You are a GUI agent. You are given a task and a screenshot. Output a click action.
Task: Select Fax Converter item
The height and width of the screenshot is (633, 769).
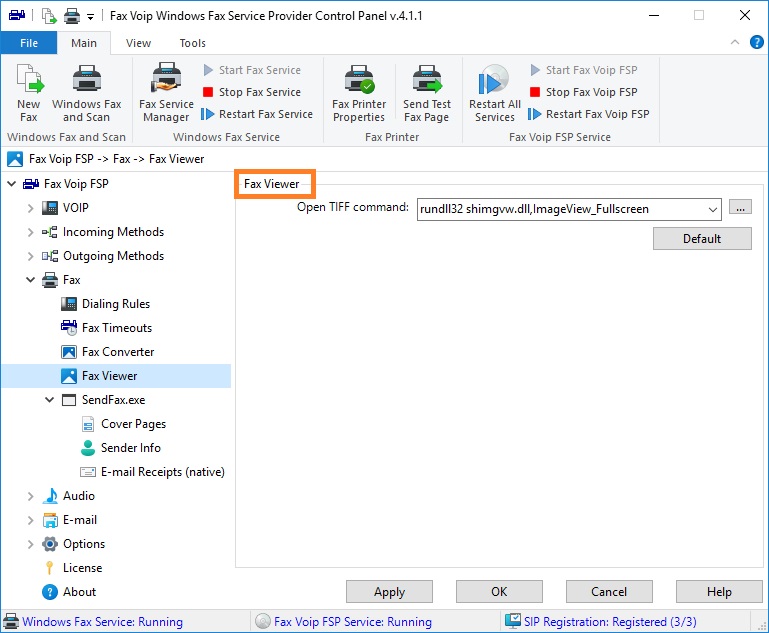click(x=118, y=352)
